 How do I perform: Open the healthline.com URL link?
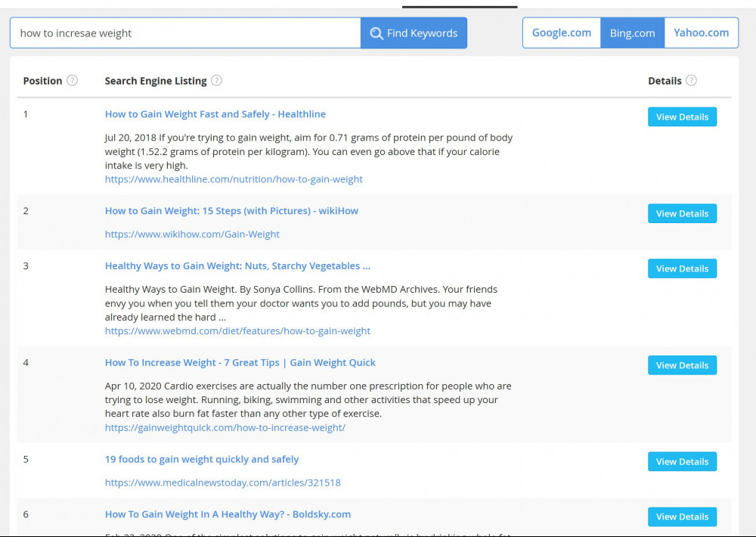click(x=234, y=179)
